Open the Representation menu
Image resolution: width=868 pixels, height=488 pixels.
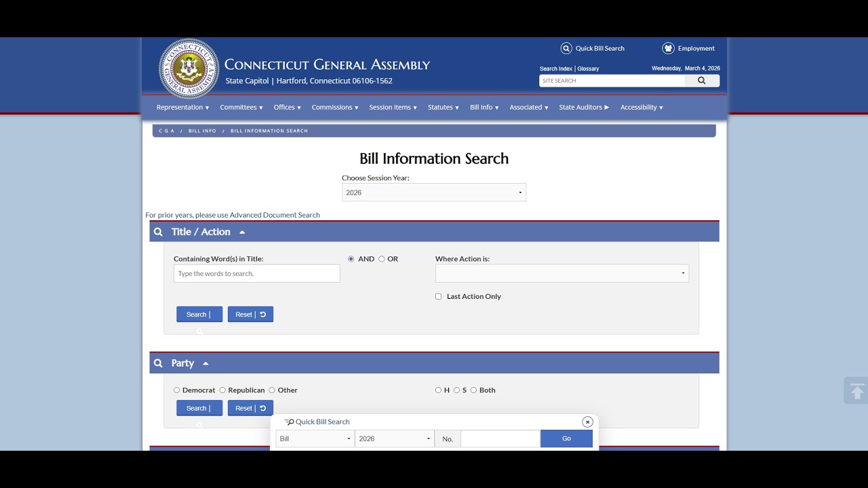click(x=182, y=107)
